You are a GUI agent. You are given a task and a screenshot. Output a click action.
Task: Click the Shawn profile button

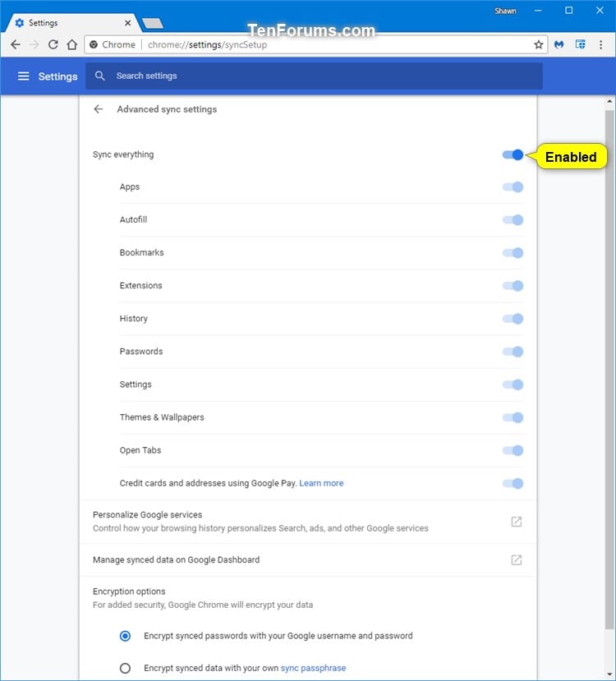click(x=505, y=11)
